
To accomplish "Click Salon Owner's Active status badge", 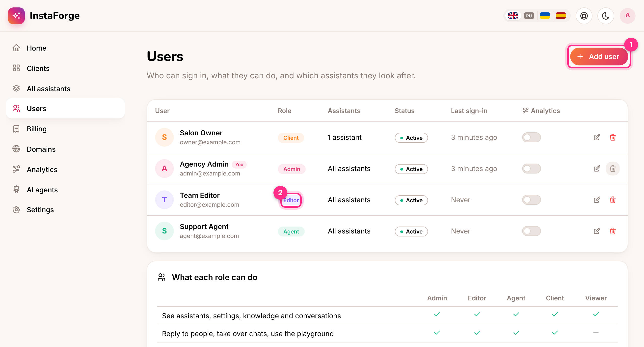I will coord(411,138).
